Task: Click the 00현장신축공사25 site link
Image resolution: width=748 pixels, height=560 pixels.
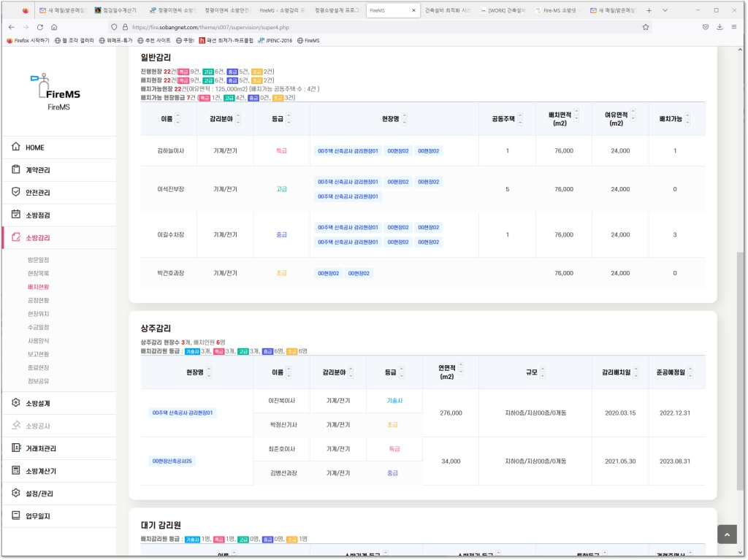Action: (172, 461)
